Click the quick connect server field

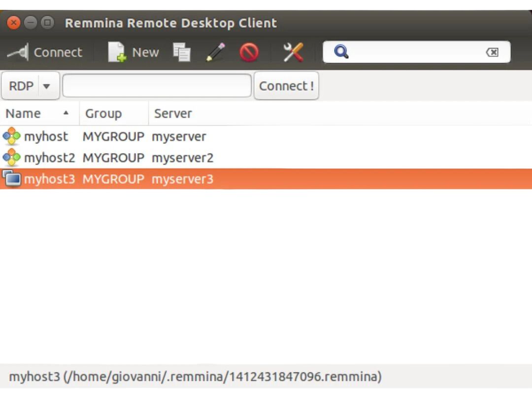pyautogui.click(x=157, y=86)
